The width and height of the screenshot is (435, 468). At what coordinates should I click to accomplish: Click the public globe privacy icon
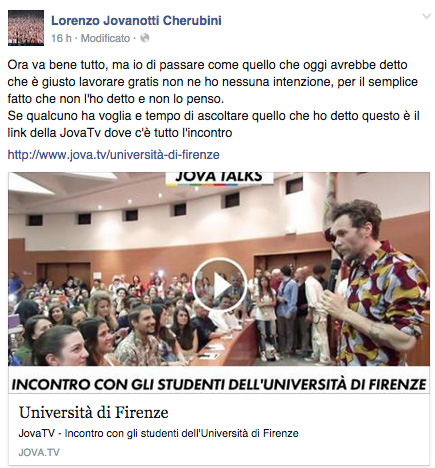144,38
